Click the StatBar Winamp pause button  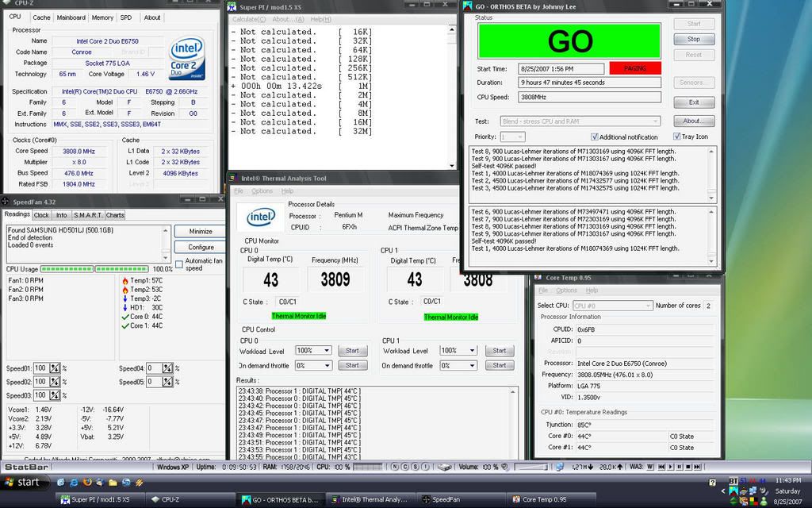[x=679, y=467]
